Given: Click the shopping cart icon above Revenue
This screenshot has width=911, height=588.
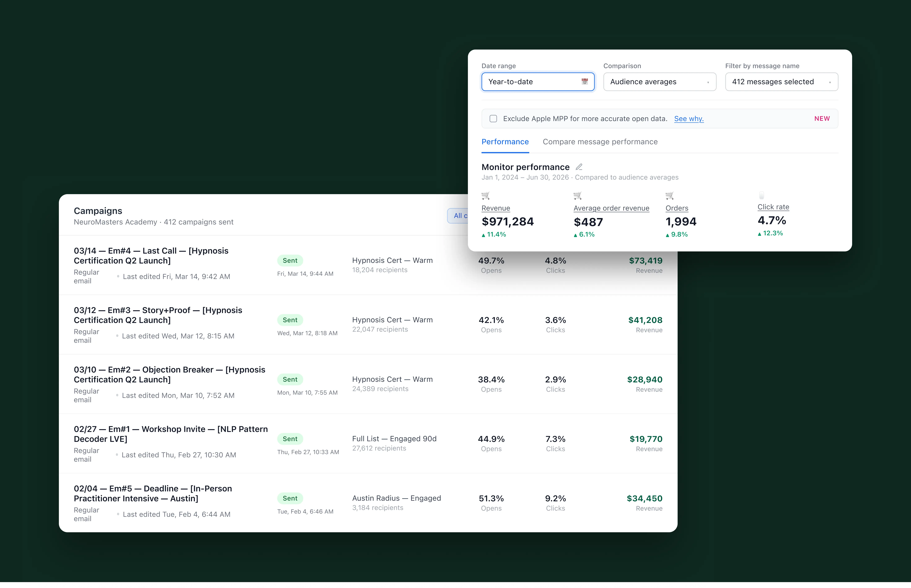Looking at the screenshot, I should click(x=485, y=196).
